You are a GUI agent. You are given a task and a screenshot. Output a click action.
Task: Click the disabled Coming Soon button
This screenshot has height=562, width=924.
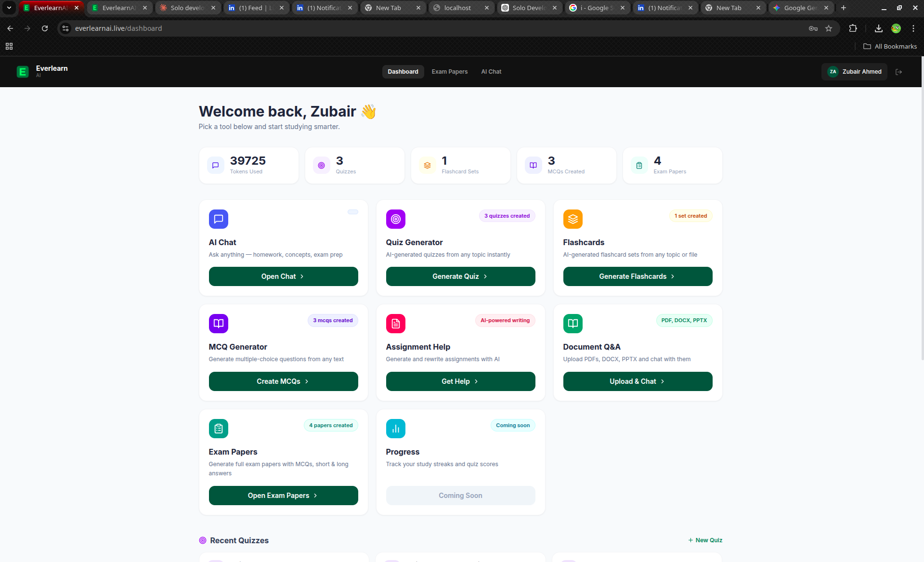pyautogui.click(x=461, y=496)
